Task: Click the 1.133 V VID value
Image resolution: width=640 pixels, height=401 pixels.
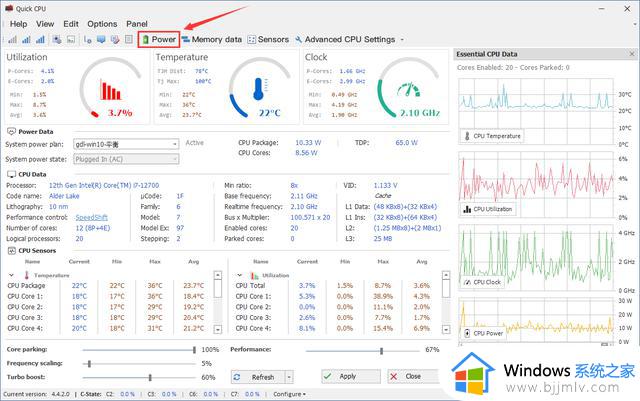Action: tap(385, 185)
